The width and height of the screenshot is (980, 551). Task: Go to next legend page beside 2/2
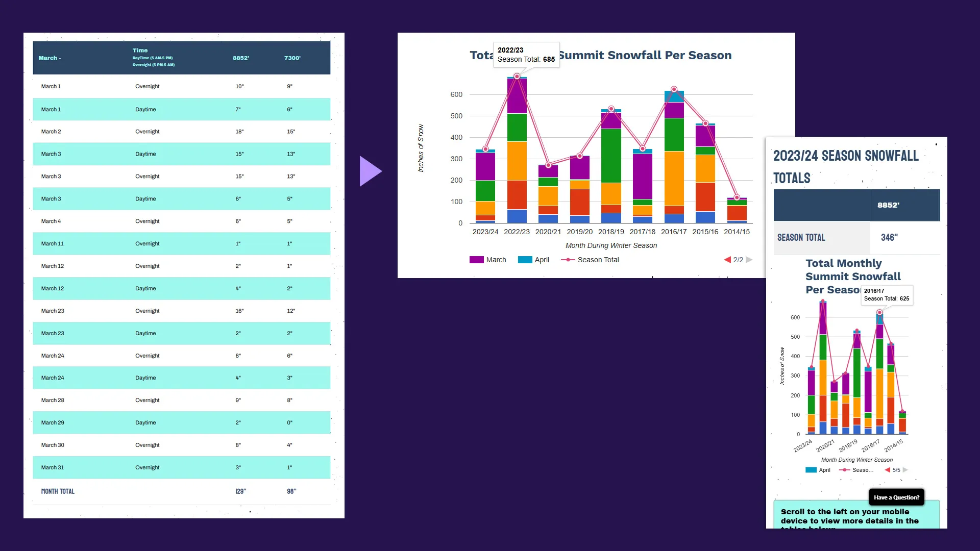749,260
